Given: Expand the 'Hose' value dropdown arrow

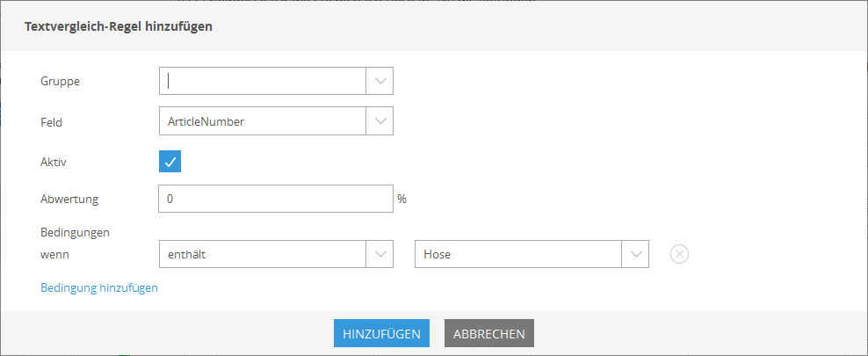Looking at the screenshot, I should click(635, 254).
